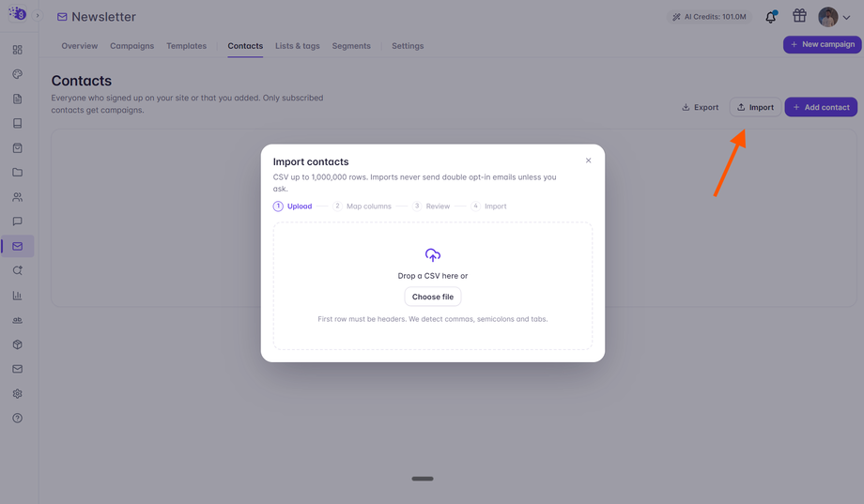Open the notifications bell

pyautogui.click(x=771, y=17)
